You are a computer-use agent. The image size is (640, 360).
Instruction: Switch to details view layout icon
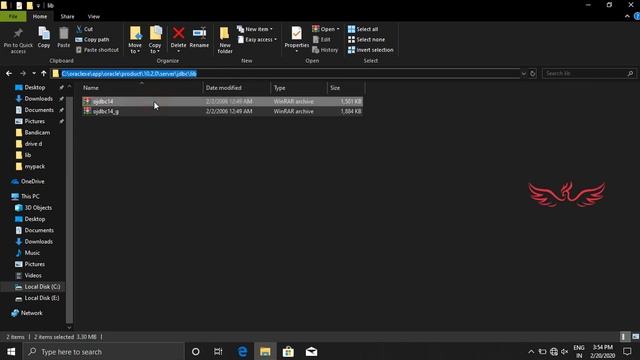(x=623, y=337)
